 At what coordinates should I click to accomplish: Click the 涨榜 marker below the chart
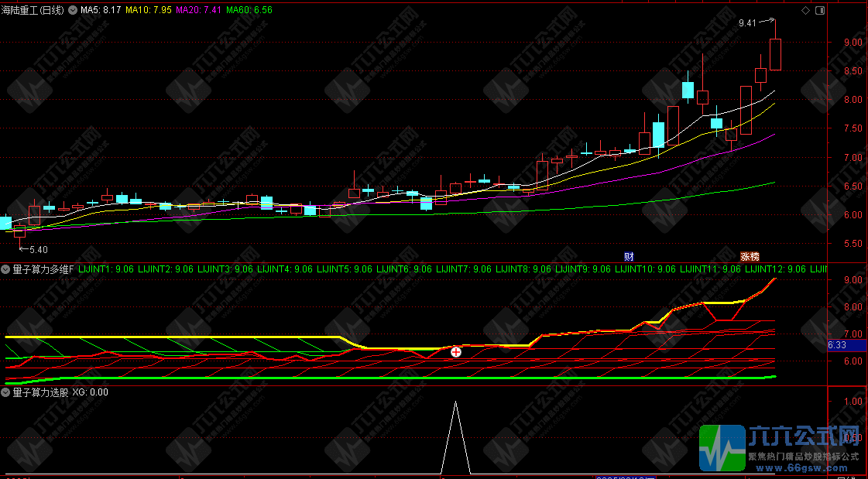point(750,256)
